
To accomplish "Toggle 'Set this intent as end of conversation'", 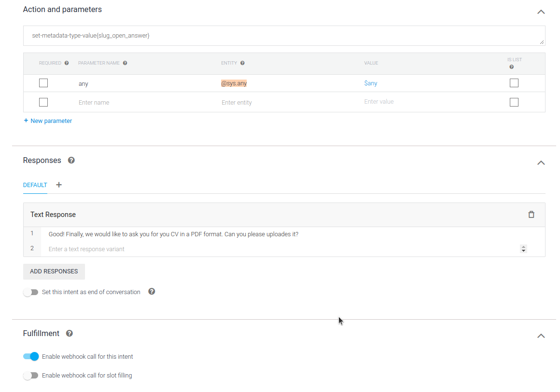I will pyautogui.click(x=31, y=292).
